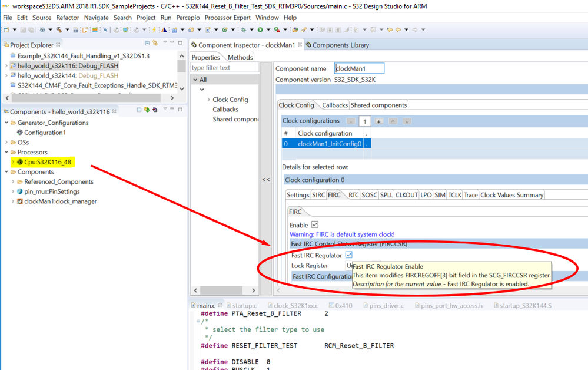This screenshot has width=588, height=370.
Task: Click the Build hammer icon
Action: 59,29
